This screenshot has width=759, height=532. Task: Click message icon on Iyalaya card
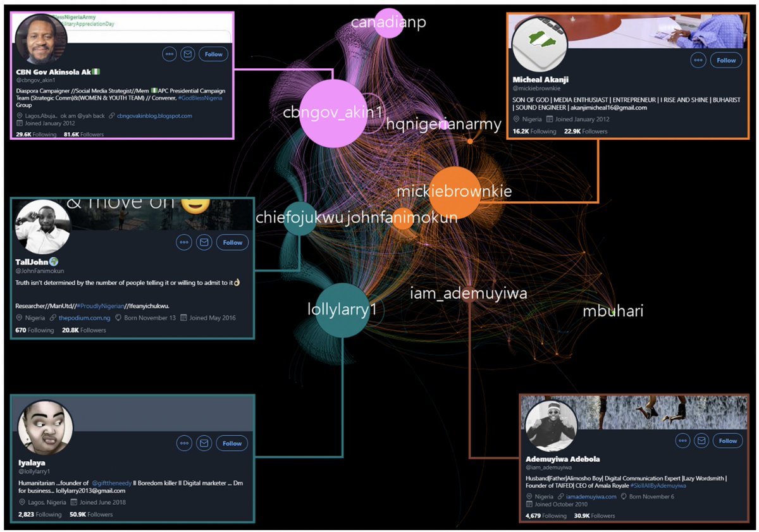click(204, 443)
